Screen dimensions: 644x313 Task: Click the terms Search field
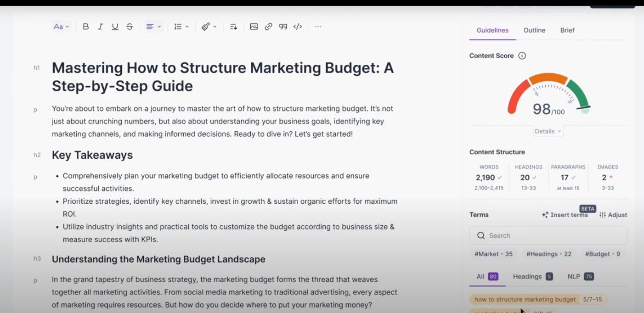click(548, 235)
